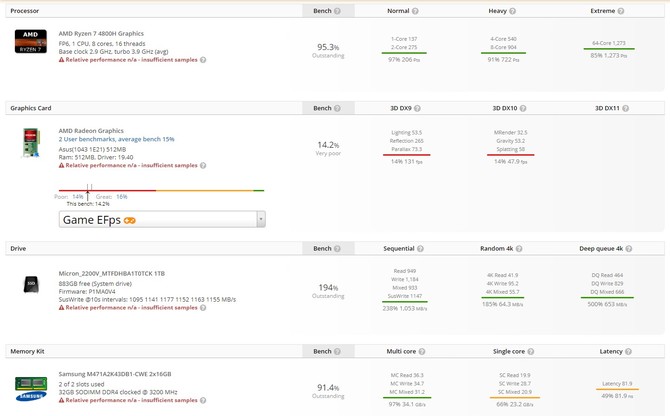Click Multi core result 97% 34.1 GB/s

point(407,404)
